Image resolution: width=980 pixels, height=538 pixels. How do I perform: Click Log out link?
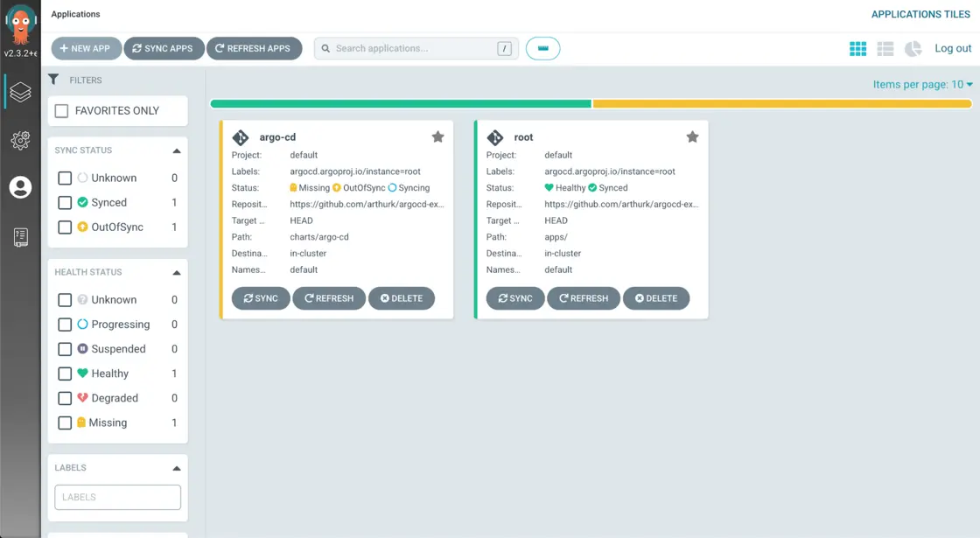point(953,49)
